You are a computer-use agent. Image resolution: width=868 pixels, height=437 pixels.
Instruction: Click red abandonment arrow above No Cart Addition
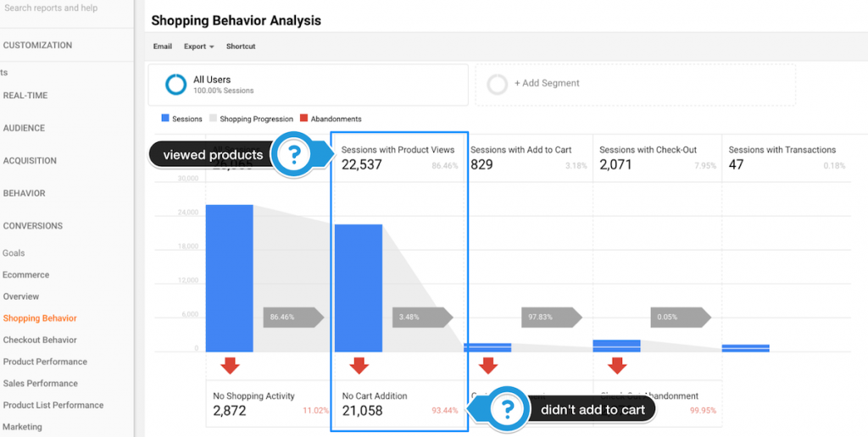359,365
